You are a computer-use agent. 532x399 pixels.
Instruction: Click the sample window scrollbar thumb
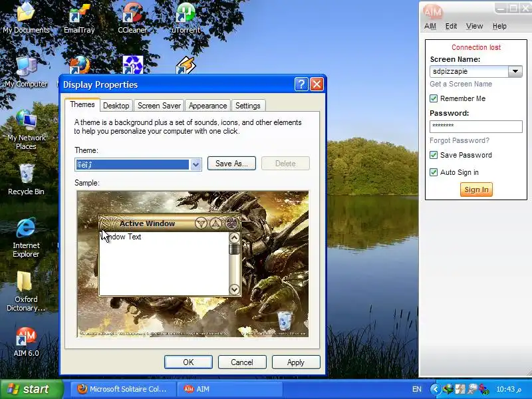click(235, 249)
